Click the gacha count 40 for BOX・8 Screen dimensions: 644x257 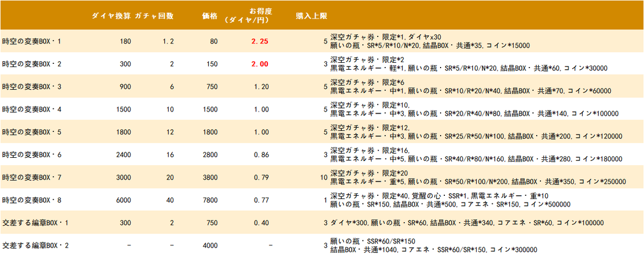click(170, 200)
